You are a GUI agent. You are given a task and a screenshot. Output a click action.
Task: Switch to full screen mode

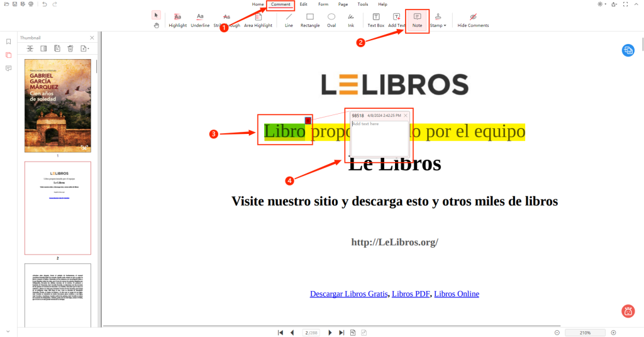[x=626, y=4]
